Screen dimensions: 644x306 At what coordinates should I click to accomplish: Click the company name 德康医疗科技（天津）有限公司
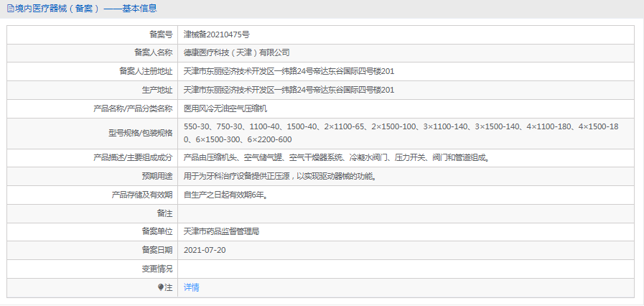tap(237, 52)
